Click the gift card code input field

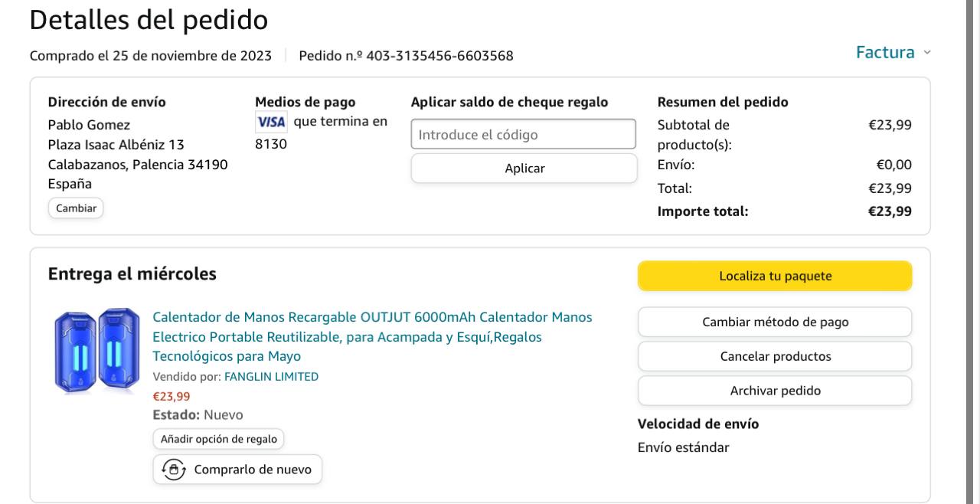pos(524,135)
